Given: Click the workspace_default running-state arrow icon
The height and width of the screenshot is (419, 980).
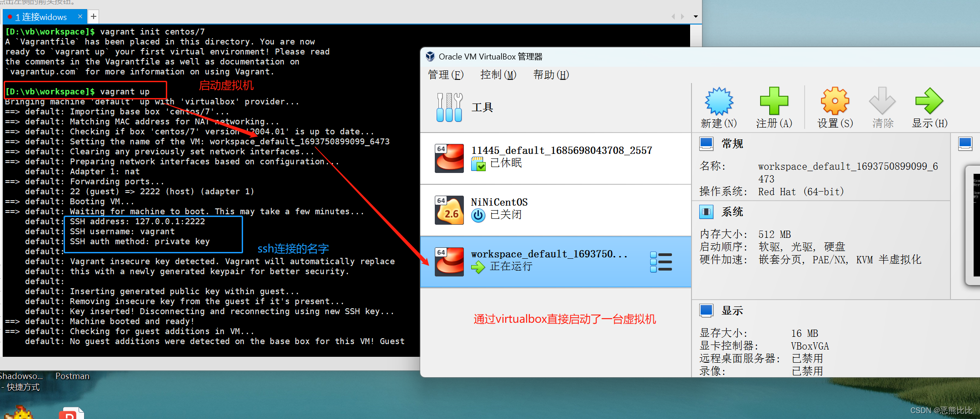Looking at the screenshot, I should pyautogui.click(x=478, y=267).
